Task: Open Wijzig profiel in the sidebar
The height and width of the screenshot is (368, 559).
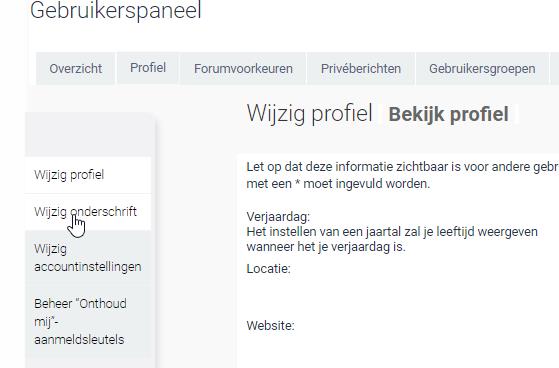Action: (88, 175)
